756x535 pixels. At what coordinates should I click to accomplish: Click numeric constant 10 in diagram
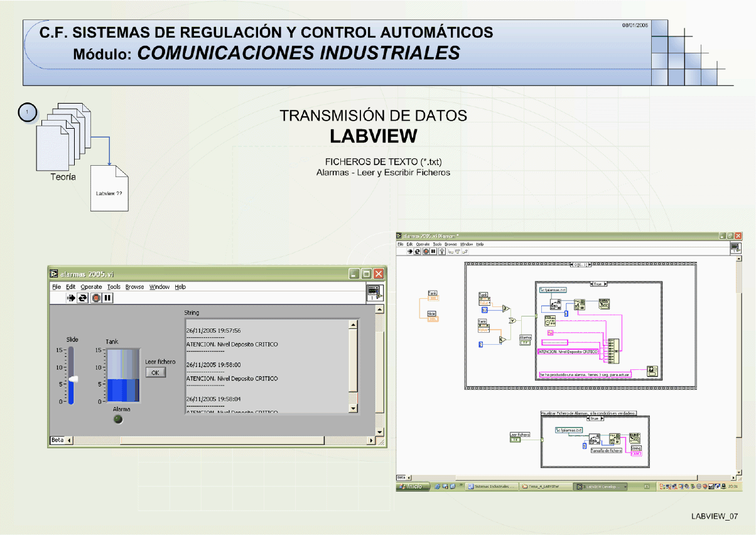tap(484, 310)
